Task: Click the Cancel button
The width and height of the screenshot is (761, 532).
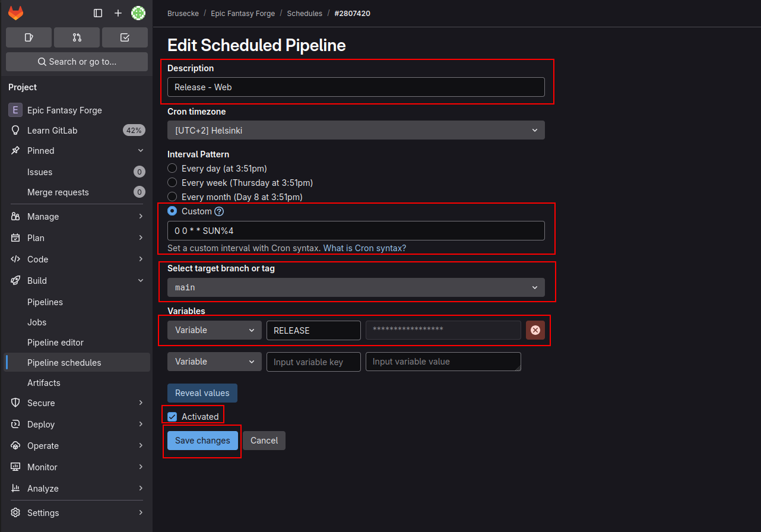Action: point(264,441)
